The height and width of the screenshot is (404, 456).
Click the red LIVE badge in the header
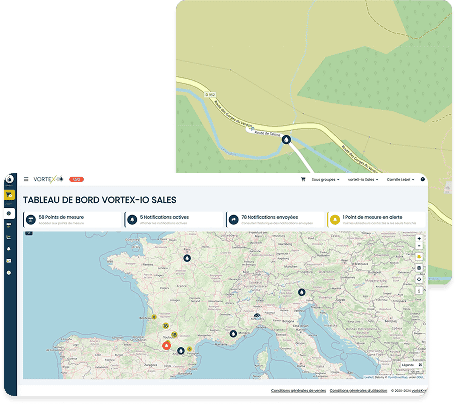(76, 179)
